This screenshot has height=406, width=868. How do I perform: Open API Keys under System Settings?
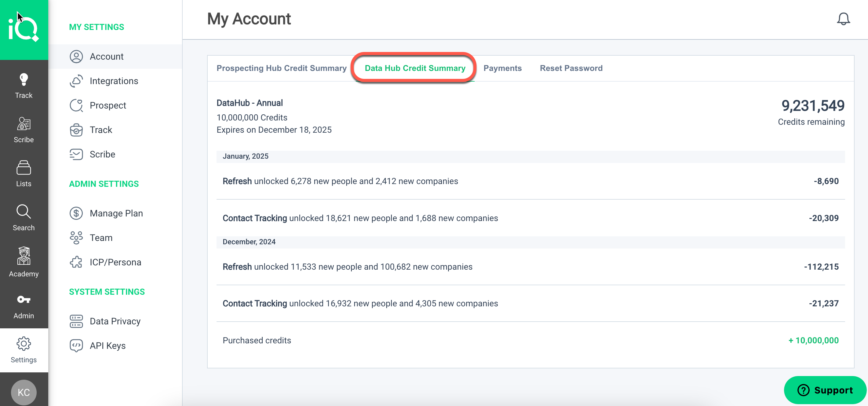coord(108,346)
